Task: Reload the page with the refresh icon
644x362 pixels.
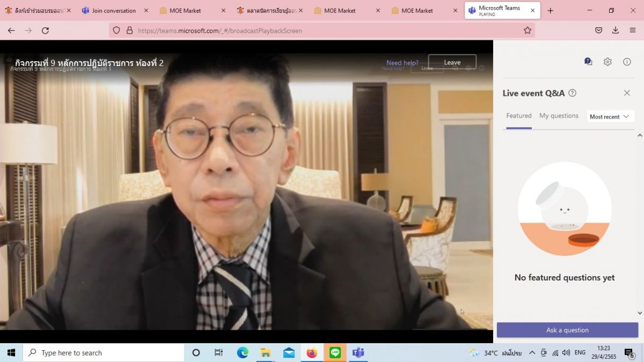Action: pos(46,31)
